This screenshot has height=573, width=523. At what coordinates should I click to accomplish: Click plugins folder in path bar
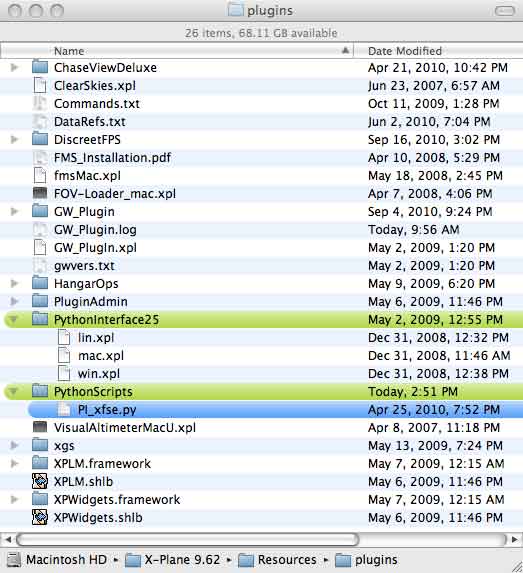(366, 559)
